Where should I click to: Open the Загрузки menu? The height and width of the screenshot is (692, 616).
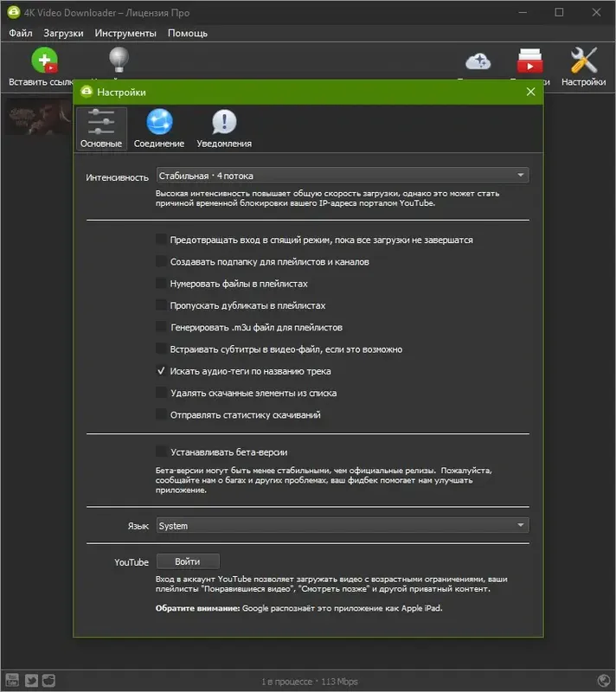click(63, 33)
